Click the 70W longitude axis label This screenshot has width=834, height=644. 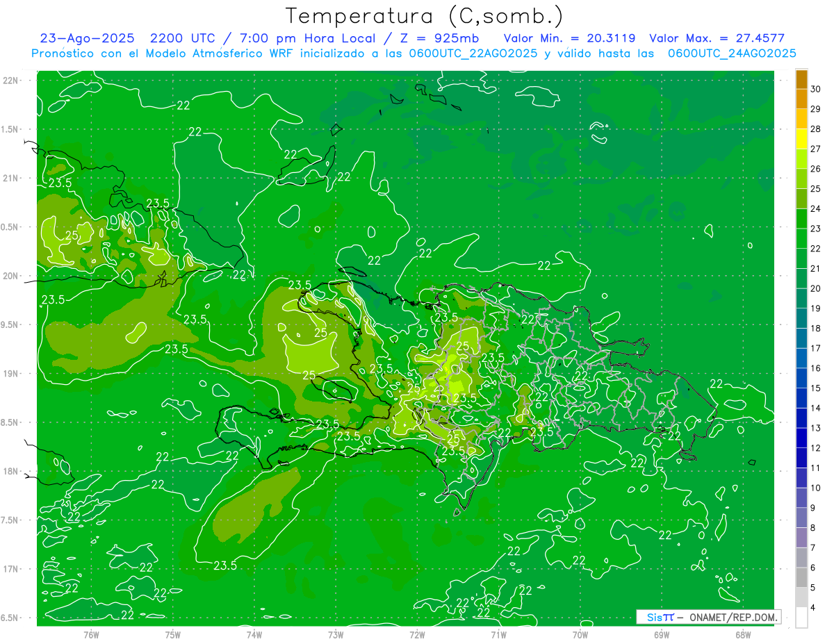coord(580,634)
